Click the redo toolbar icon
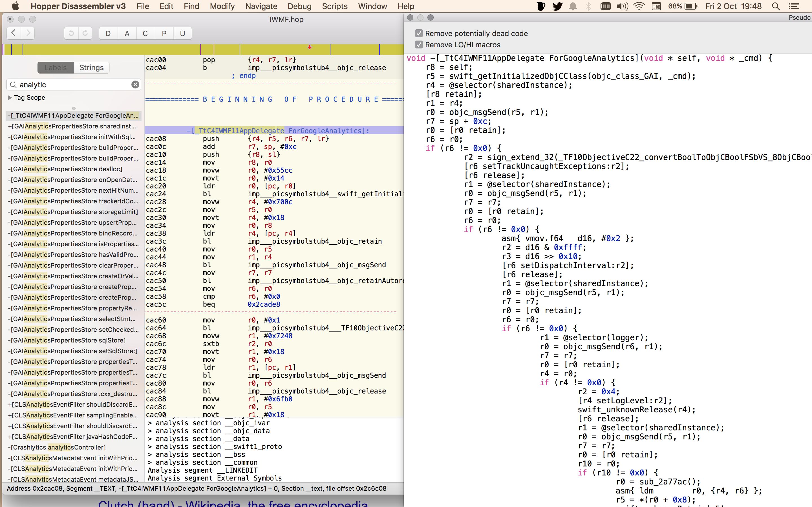812x507 pixels. (x=85, y=33)
